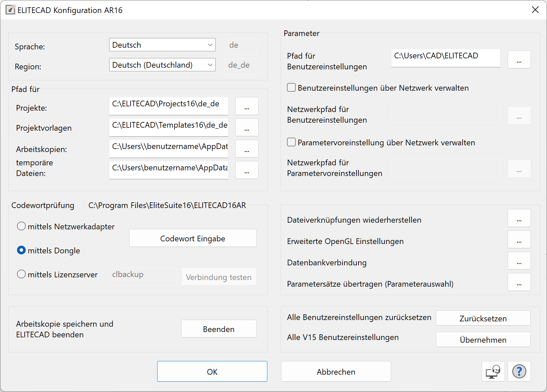
Task: Open Erweiterte OpenGL Einstellungen
Action: [519, 239]
